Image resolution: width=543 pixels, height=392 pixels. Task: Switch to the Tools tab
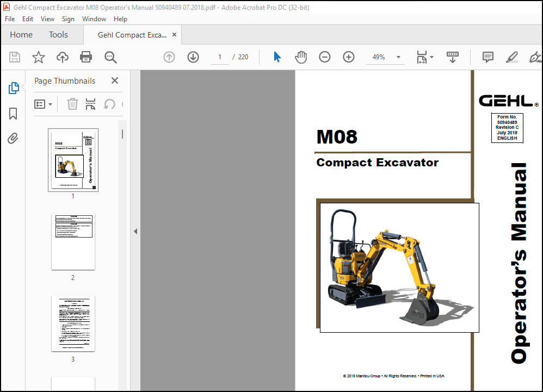point(58,34)
